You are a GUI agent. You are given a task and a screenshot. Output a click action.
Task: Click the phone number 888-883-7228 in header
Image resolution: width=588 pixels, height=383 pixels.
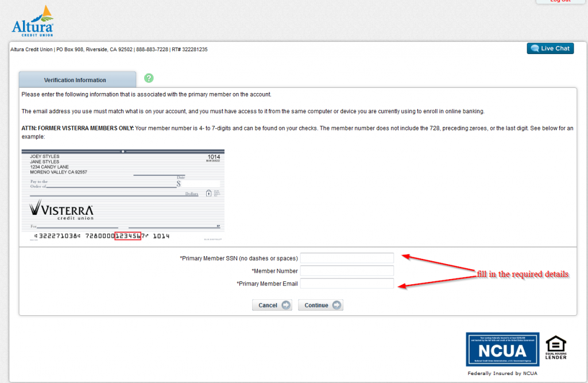[x=152, y=49]
